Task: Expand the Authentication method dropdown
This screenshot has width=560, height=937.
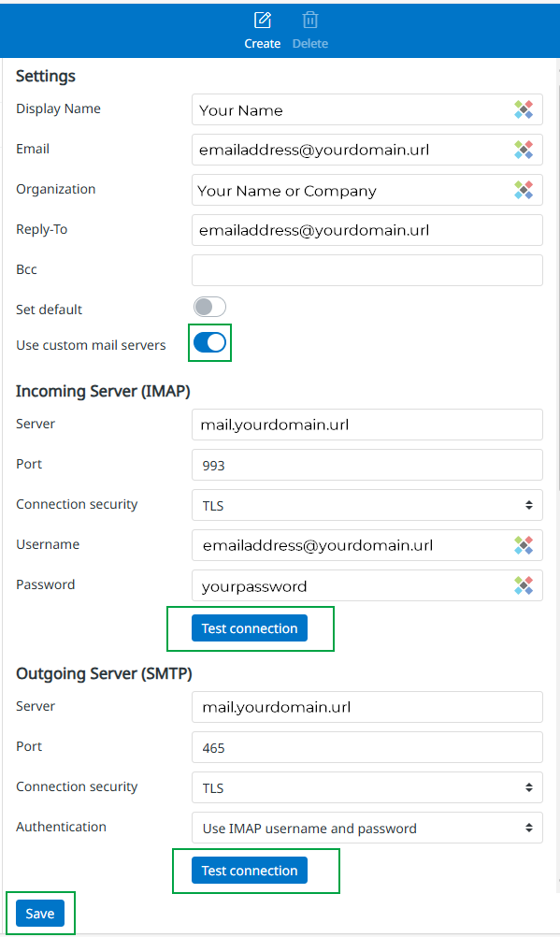Action: pyautogui.click(x=367, y=828)
